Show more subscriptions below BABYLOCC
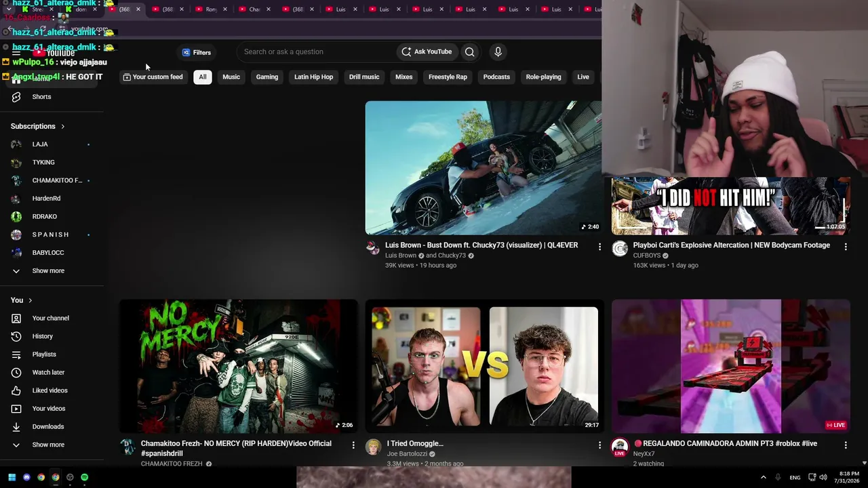868x488 pixels. point(52,270)
